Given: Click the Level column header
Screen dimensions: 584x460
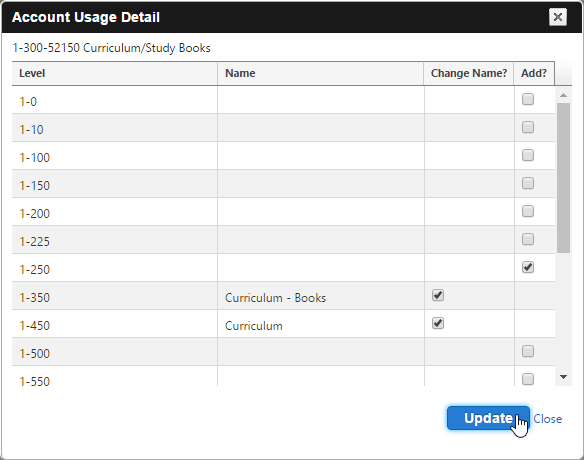Looking at the screenshot, I should click(x=115, y=73).
